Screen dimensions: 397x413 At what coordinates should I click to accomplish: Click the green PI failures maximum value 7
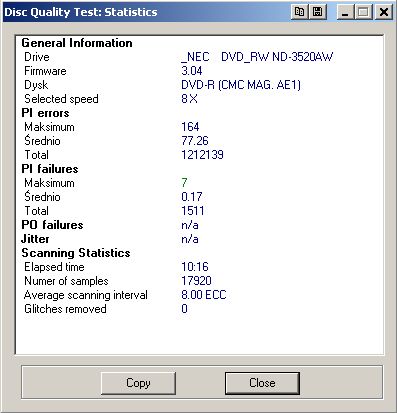(184, 183)
